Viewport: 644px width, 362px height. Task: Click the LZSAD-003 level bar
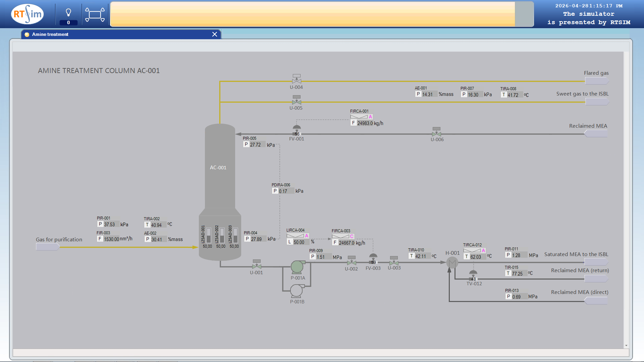coord(235,235)
